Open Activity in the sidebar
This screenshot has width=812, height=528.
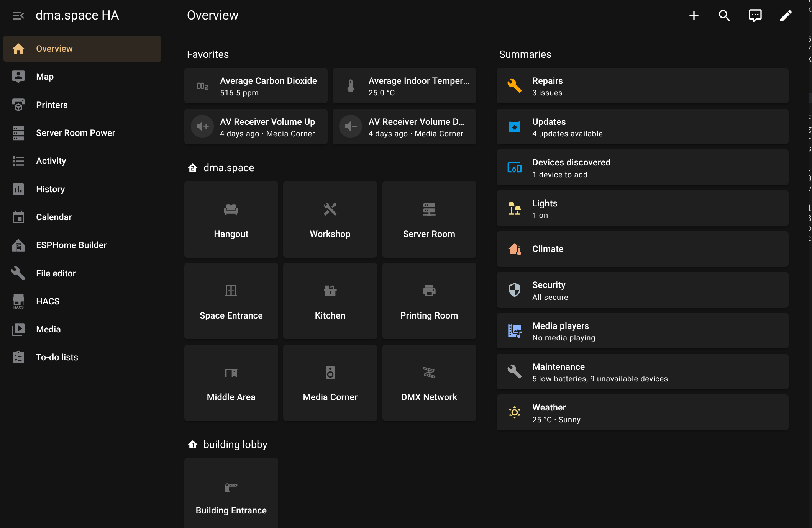pyautogui.click(x=82, y=161)
